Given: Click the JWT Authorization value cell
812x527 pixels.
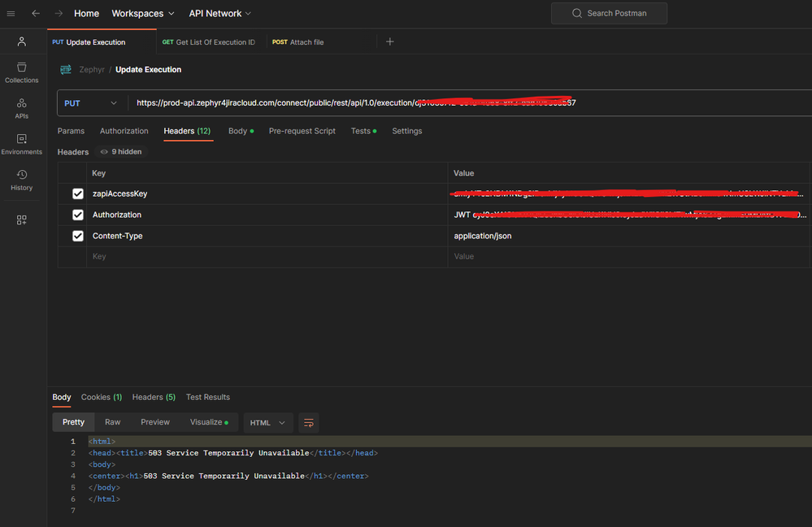Looking at the screenshot, I should tap(628, 215).
